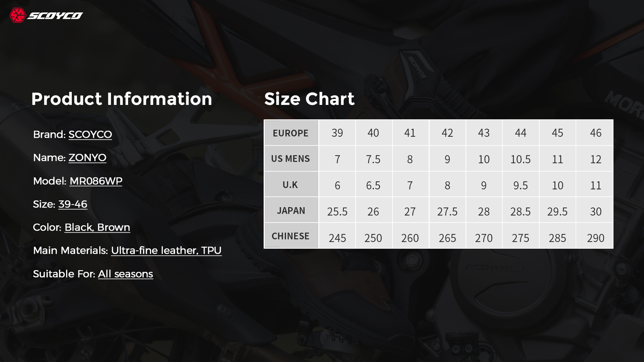Click the 39-46 size range link

(73, 204)
